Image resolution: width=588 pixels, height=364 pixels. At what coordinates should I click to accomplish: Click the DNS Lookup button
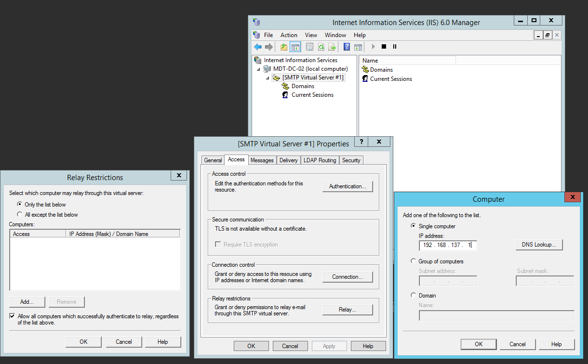(539, 245)
